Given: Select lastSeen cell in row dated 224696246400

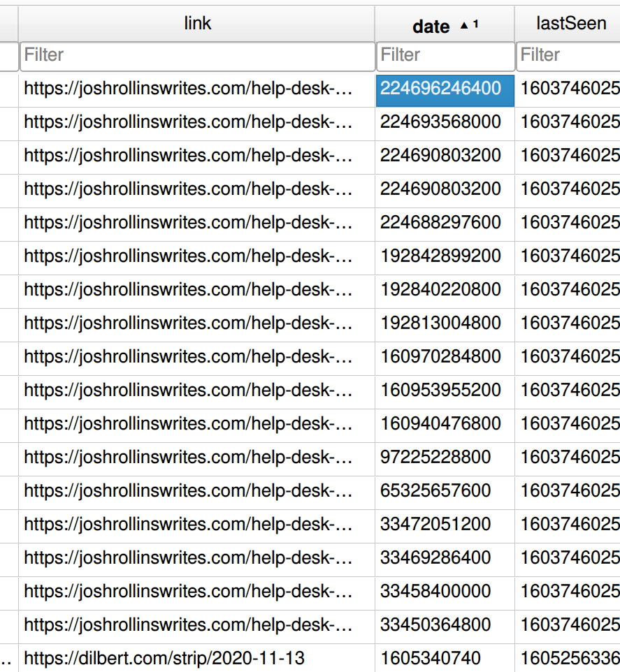Looking at the screenshot, I should coord(568,90).
